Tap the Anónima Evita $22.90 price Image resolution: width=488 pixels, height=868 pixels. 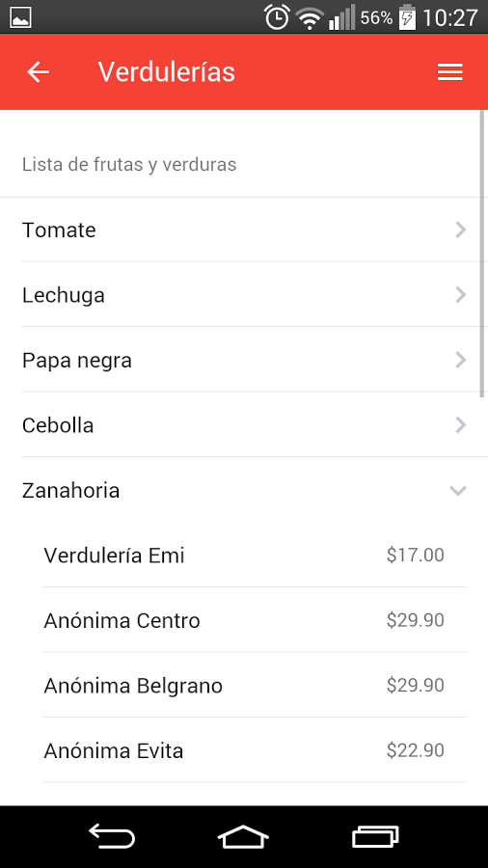coord(415,750)
